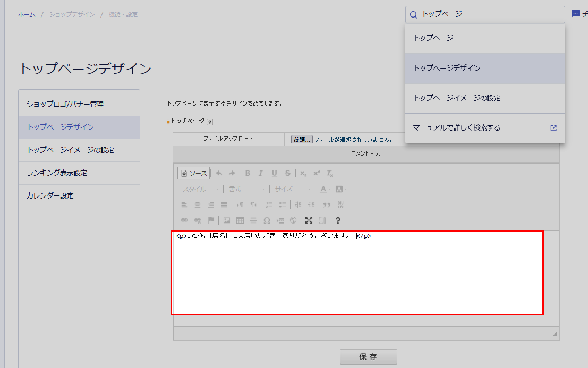Open カレンダー設定 from the left menu
This screenshot has width=588, height=368.
(79, 195)
